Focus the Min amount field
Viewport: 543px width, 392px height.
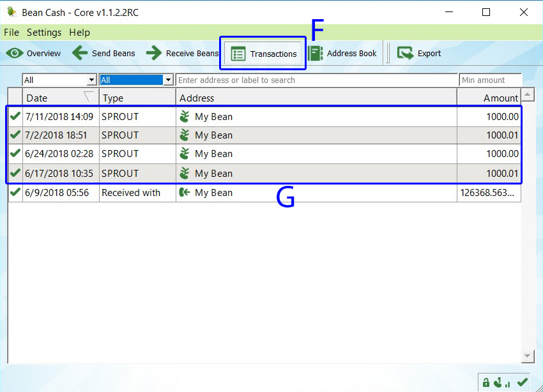click(491, 80)
